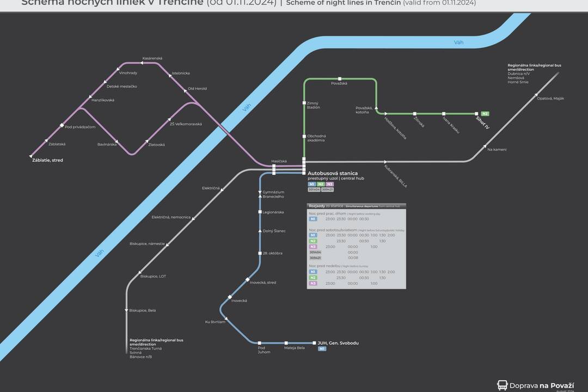Click the Doprava na Považí bus logo
This screenshot has width=588, height=392.
(502, 385)
